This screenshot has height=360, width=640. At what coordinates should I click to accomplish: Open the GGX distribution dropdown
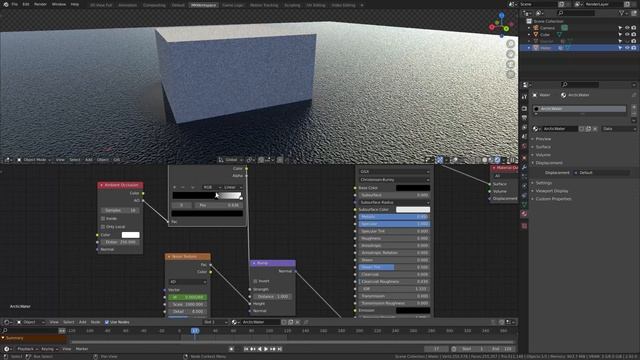click(394, 172)
